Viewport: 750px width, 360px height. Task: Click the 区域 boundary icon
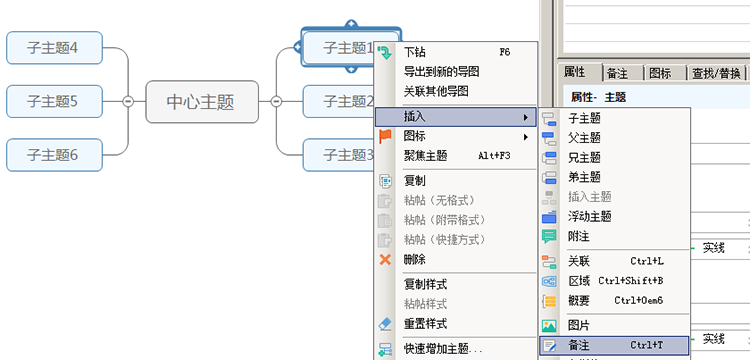[549, 281]
